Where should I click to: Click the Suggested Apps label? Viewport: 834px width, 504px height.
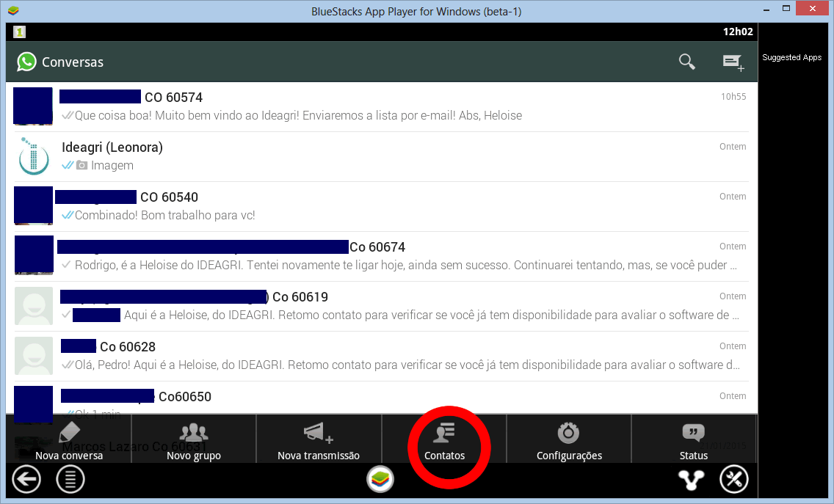point(791,57)
